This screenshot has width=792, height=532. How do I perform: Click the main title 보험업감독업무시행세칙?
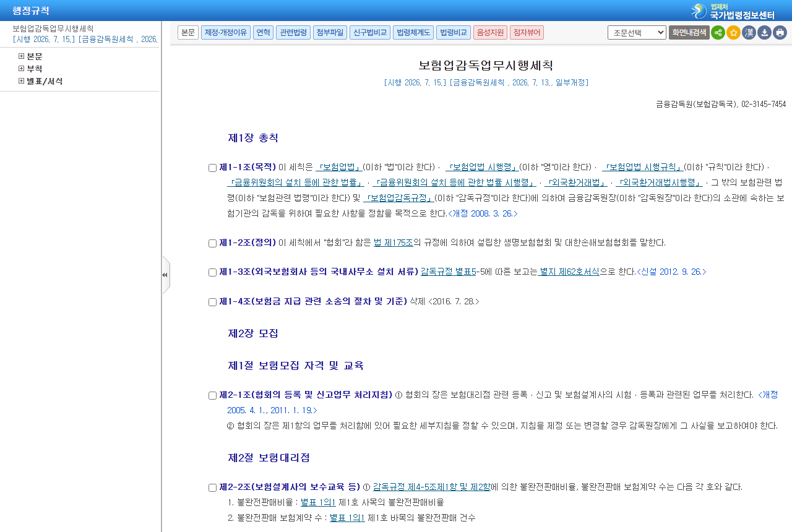pyautogui.click(x=486, y=66)
